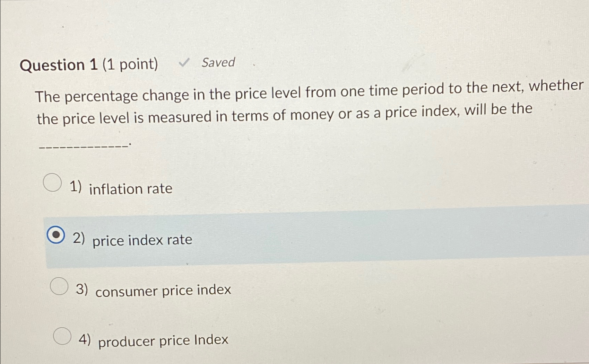Deselect the currently selected option 2
This screenshot has width=589, height=364.
(x=57, y=235)
